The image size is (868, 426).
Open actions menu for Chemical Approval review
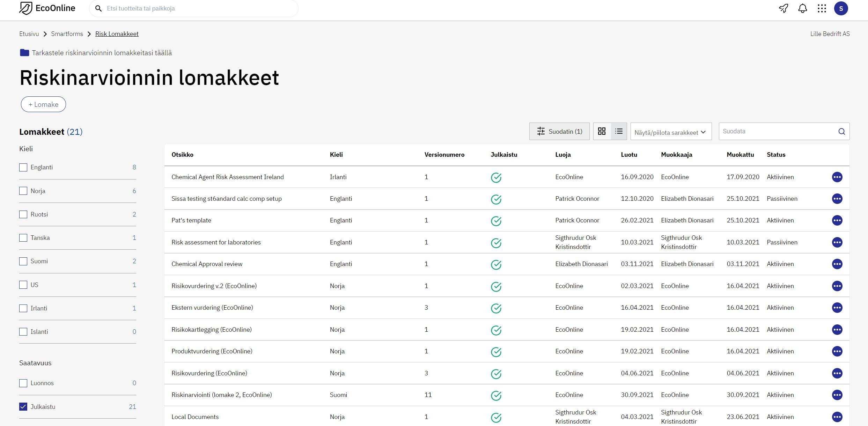pyautogui.click(x=837, y=264)
